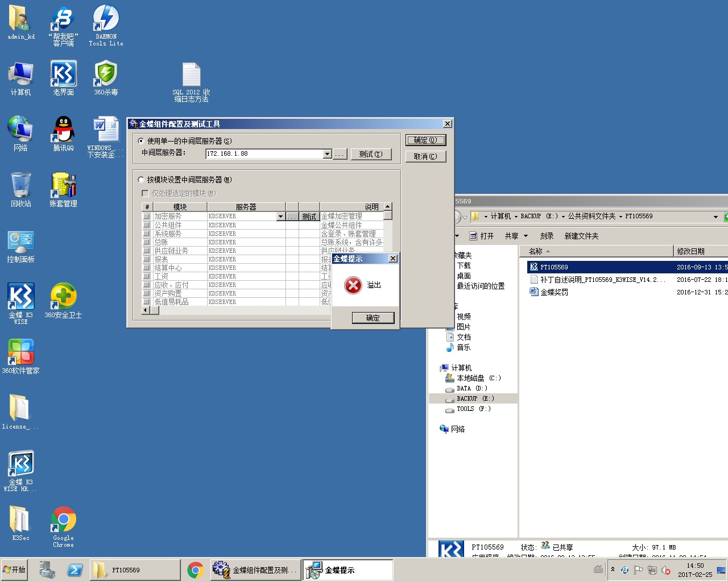Select the WINDOWS 下安装金 Word document icon

pos(106,137)
